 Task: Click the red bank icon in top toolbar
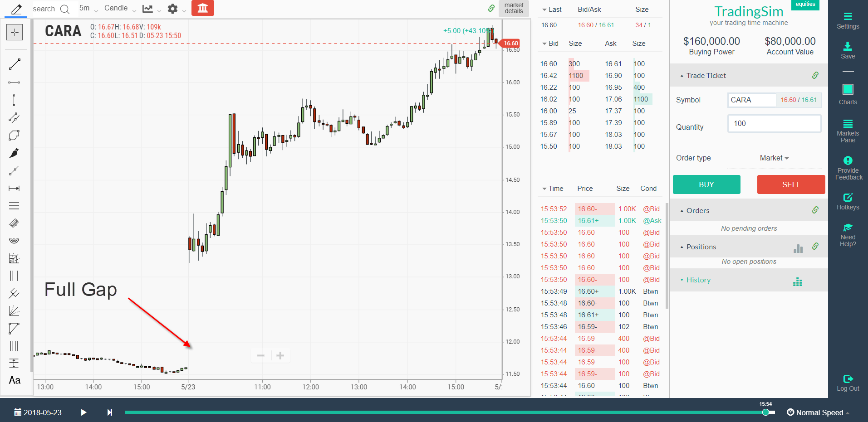(202, 8)
